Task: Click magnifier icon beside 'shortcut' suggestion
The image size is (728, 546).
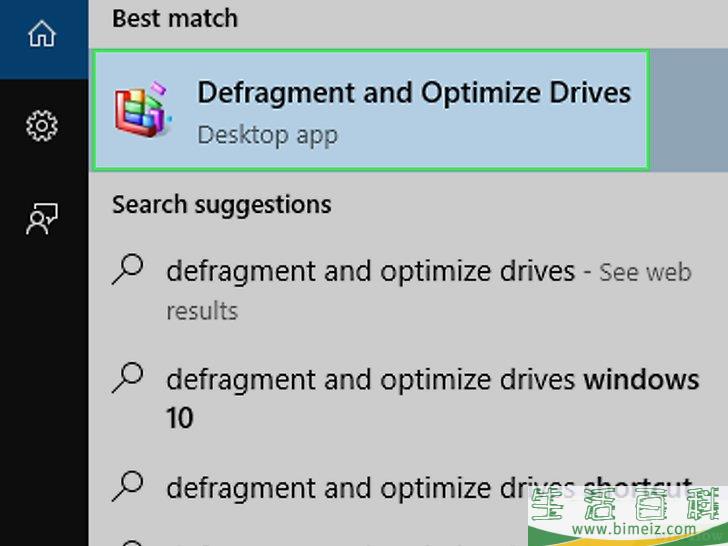Action: click(128, 486)
